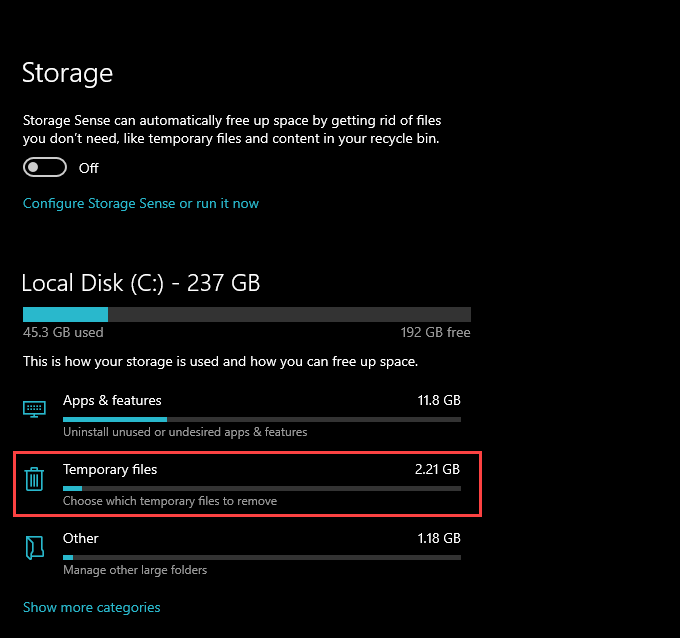Click "Uninstall unused or undesired apps" description
The height and width of the screenshot is (638, 680).
pos(185,432)
